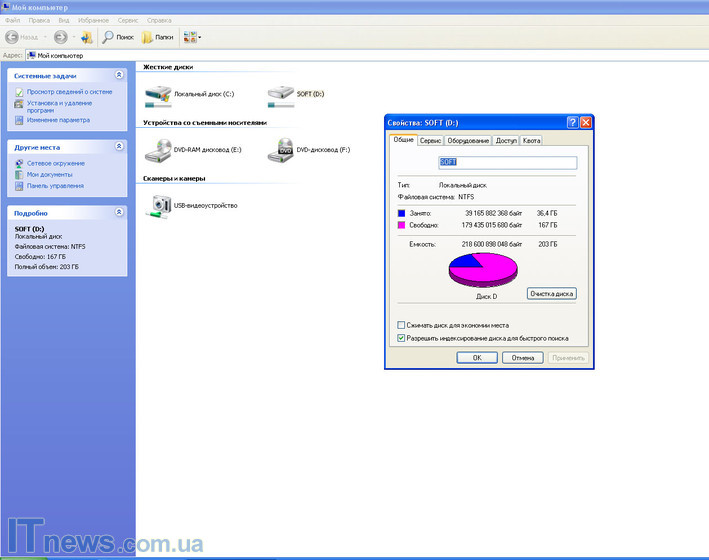Switch to the Сервис tab in Properties
This screenshot has height=560, width=709.
430,140
